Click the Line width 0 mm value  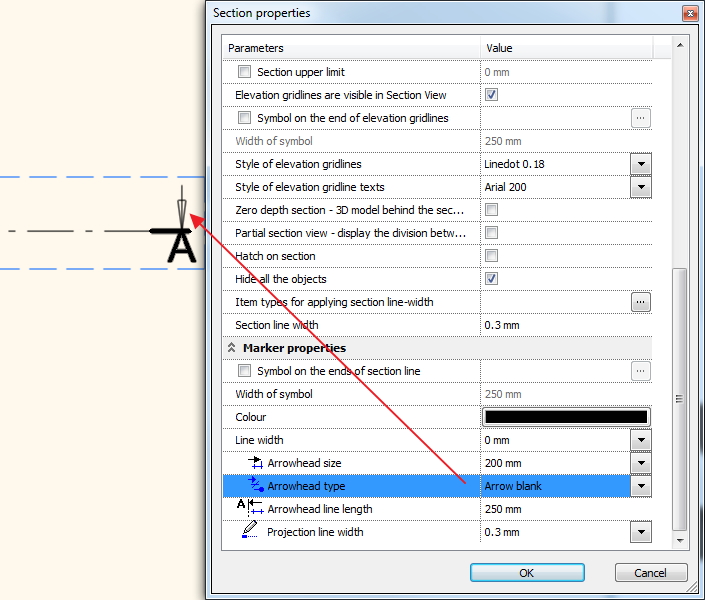(497, 440)
